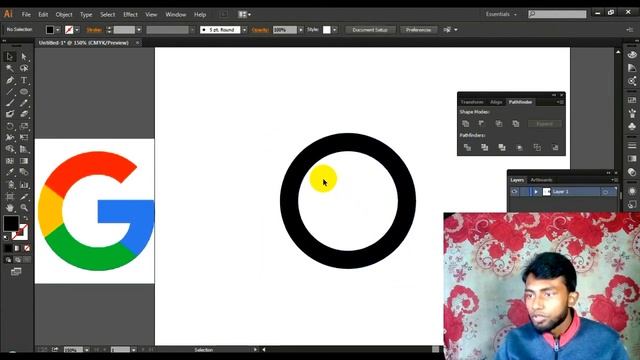Select the Artboard tool
This screenshot has width=640, height=360.
tap(10, 196)
